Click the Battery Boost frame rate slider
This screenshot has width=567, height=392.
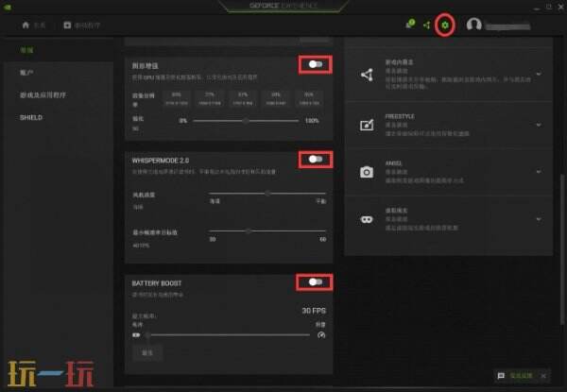point(229,335)
